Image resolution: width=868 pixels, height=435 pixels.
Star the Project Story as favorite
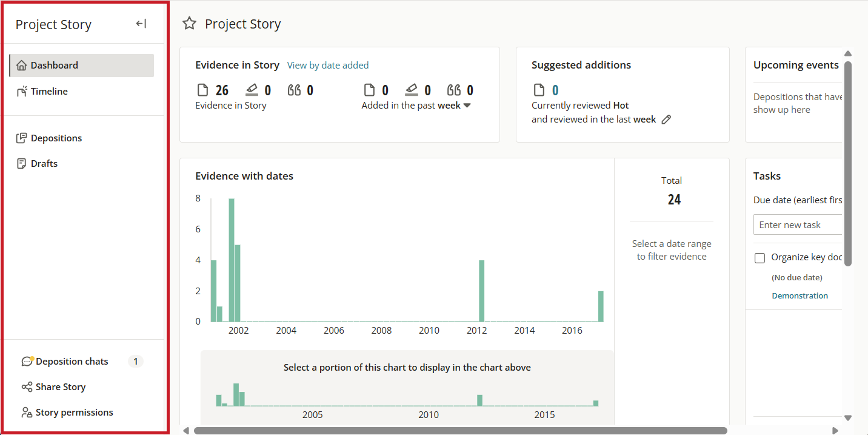[190, 24]
